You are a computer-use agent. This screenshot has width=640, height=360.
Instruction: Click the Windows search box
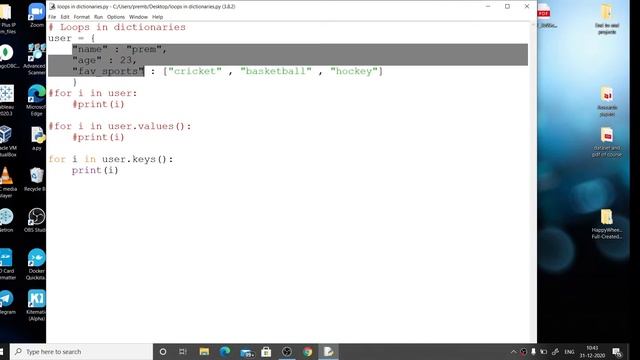click(82, 351)
